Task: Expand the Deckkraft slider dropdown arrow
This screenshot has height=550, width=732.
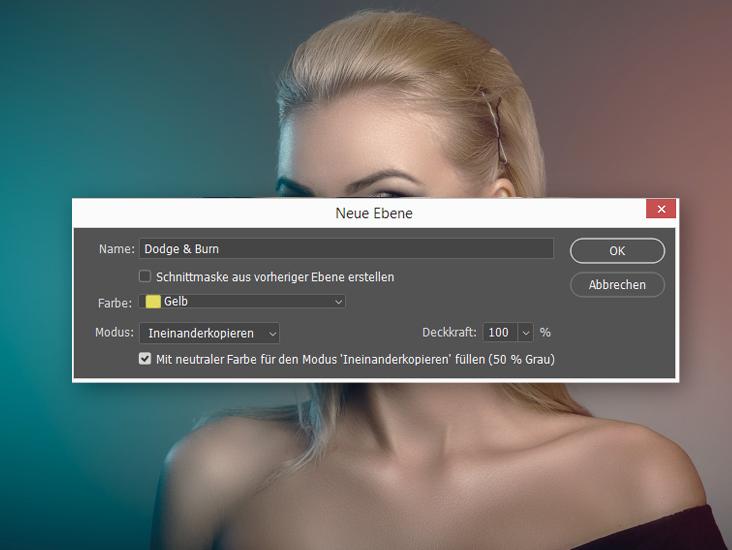Action: [525, 333]
